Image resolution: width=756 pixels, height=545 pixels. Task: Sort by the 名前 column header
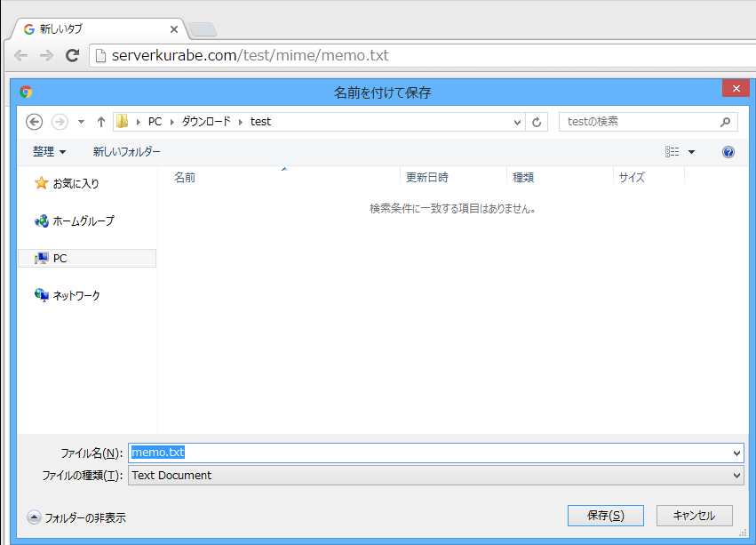coord(280,177)
